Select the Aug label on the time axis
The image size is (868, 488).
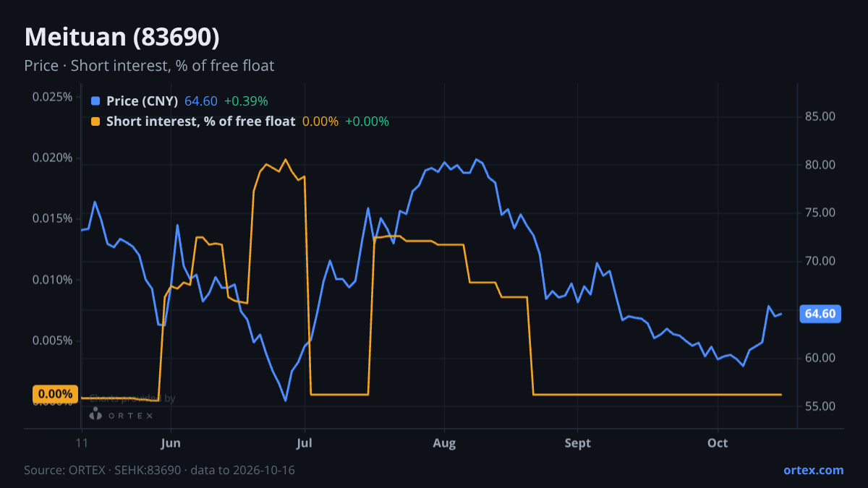coord(444,443)
